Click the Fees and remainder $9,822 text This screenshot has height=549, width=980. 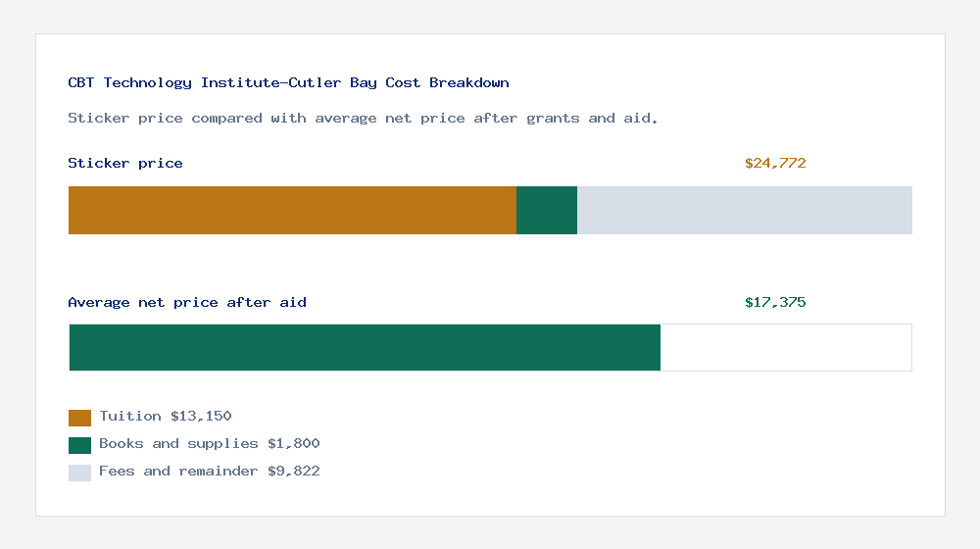(x=210, y=472)
